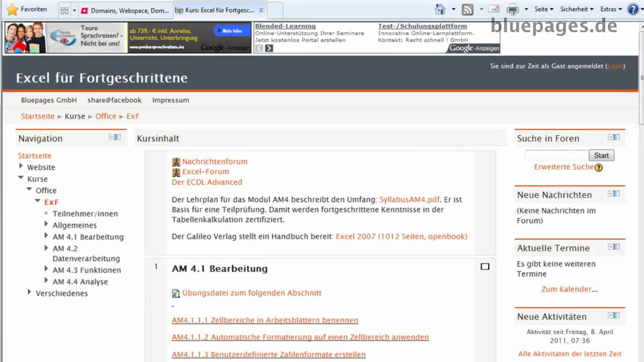Viewport: 644px width, 362px height.
Task: Expand the Allgemeines tree node
Action: click(x=46, y=224)
